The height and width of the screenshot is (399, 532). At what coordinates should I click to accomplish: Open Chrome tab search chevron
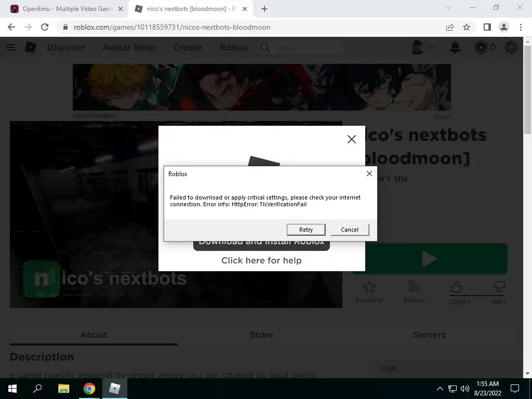pos(448,7)
